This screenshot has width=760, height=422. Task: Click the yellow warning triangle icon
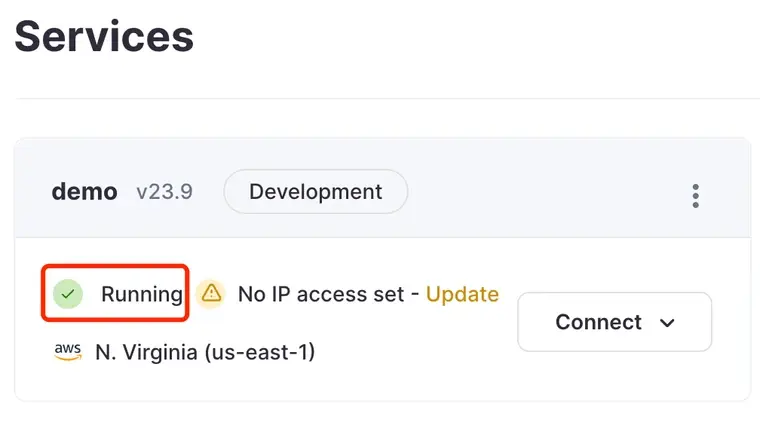[x=210, y=294]
